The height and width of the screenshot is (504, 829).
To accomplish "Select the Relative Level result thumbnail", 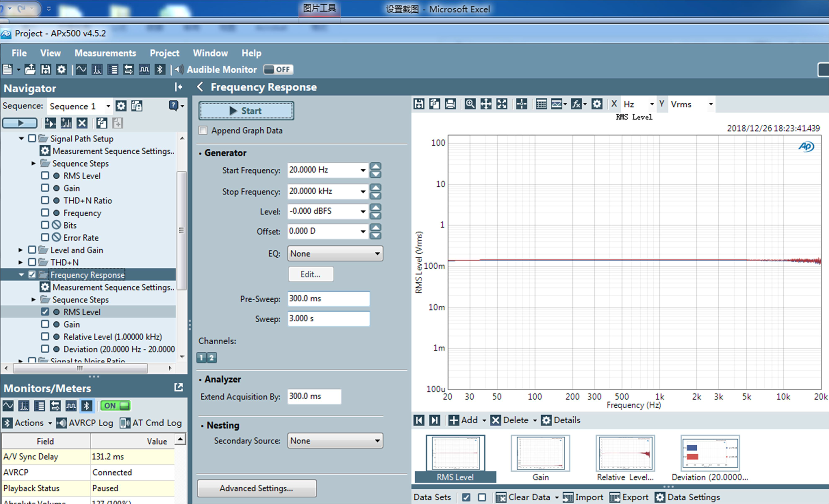I will 625,454.
